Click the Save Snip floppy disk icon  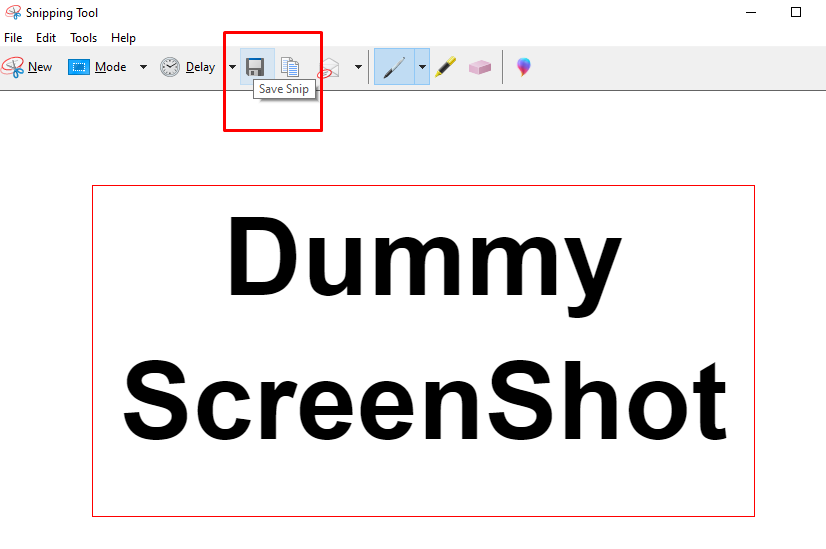coord(257,66)
